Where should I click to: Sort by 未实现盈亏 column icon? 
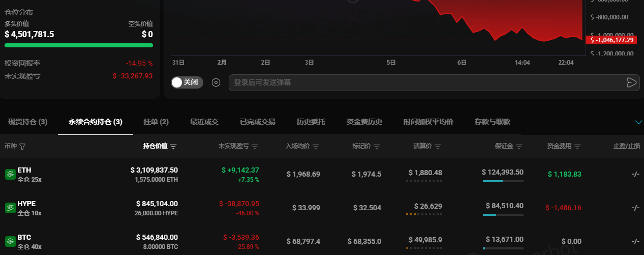coord(255,147)
